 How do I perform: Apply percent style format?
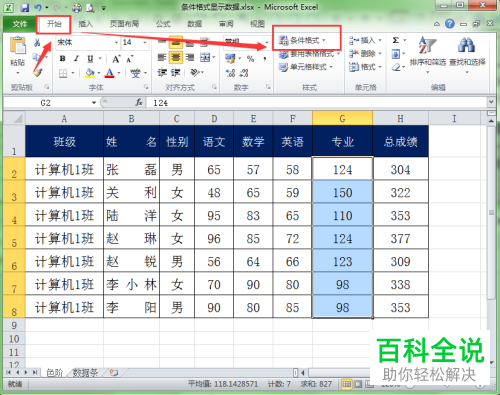click(x=250, y=59)
